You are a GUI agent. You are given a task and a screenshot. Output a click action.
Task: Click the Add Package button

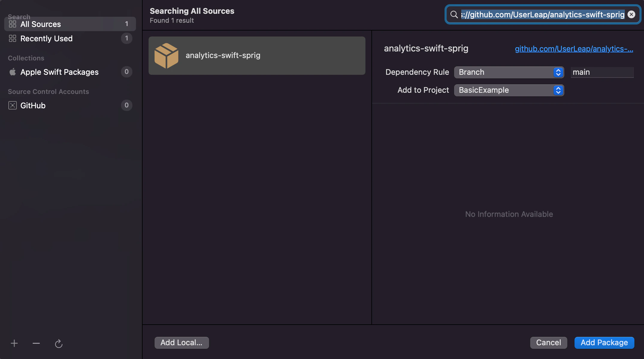point(604,343)
